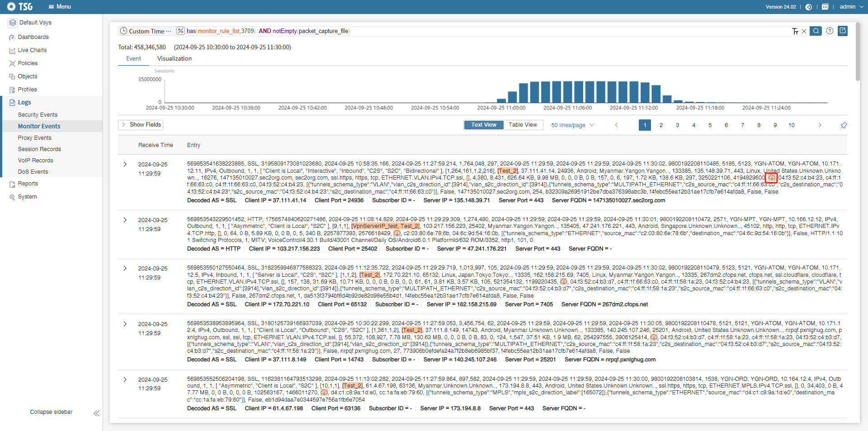Go to results page 5

(710, 125)
